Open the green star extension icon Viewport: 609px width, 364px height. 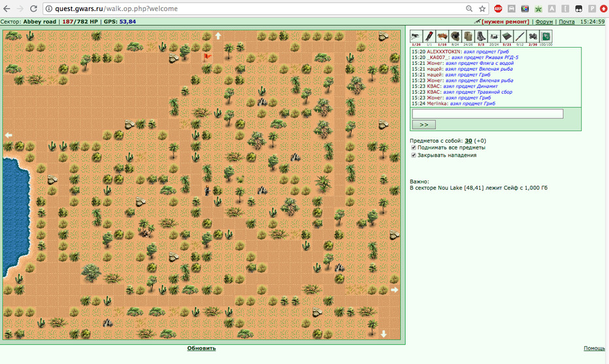(x=538, y=9)
